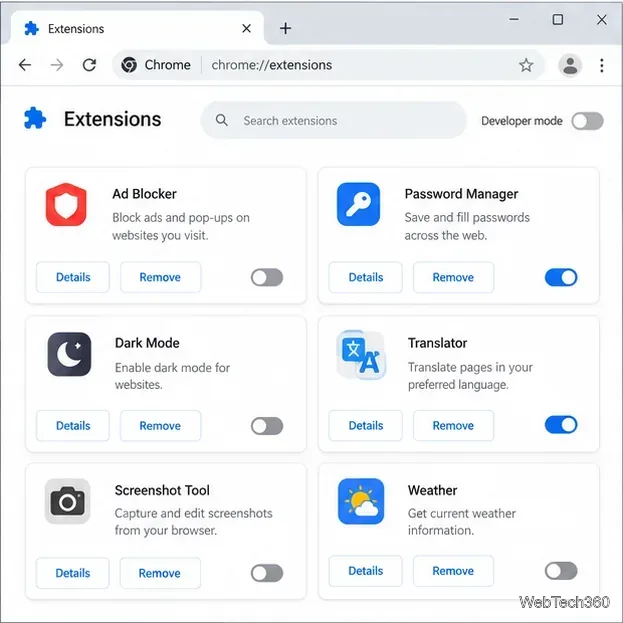Viewport: 623px width, 623px height.
Task: Minimize the Chrome window
Action: point(514,19)
